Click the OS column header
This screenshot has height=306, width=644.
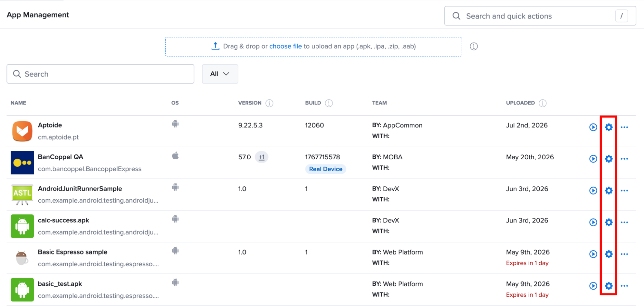click(175, 103)
